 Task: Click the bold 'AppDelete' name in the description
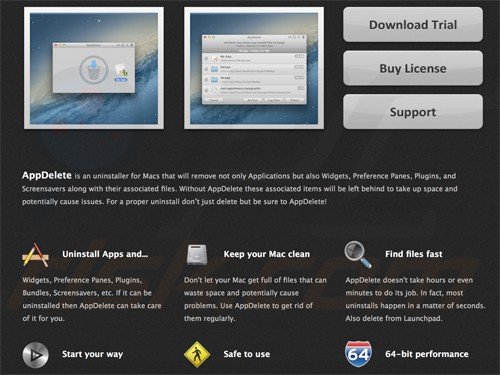tap(47, 175)
